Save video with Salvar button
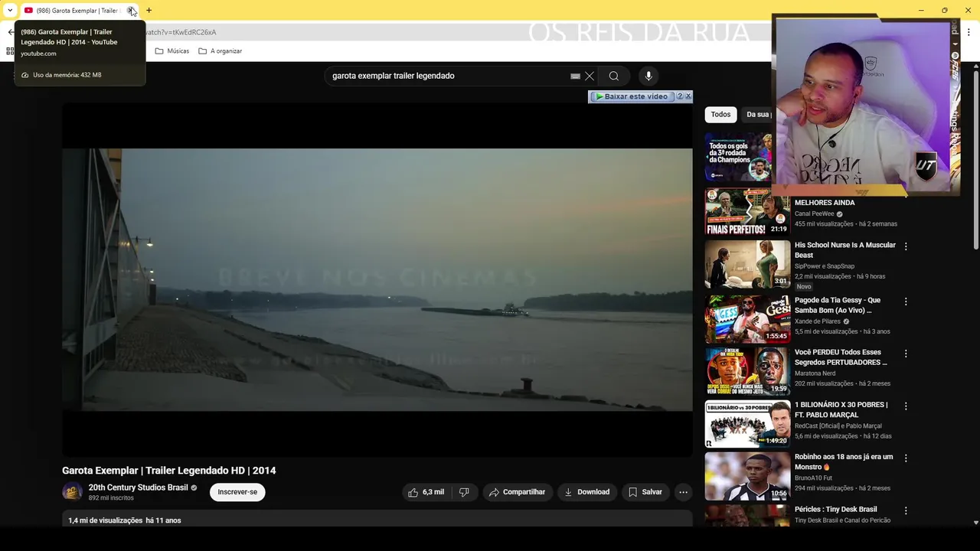Image resolution: width=980 pixels, height=551 pixels. click(x=645, y=492)
